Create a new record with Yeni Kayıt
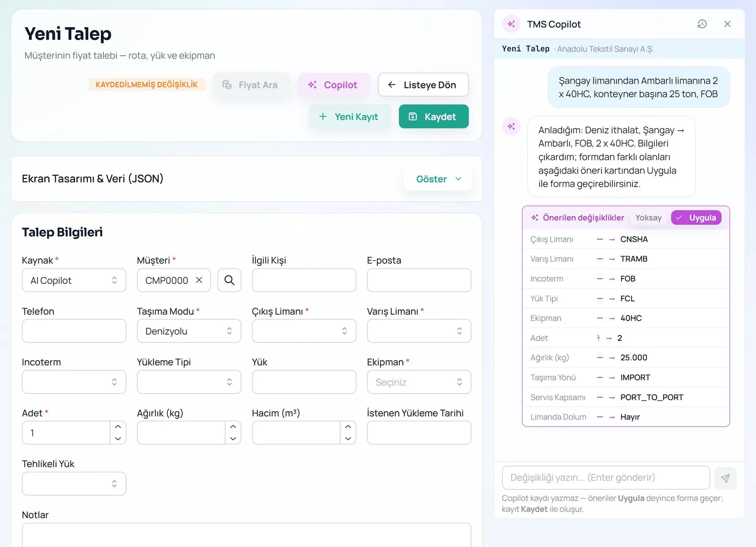The height and width of the screenshot is (547, 756). tap(349, 117)
